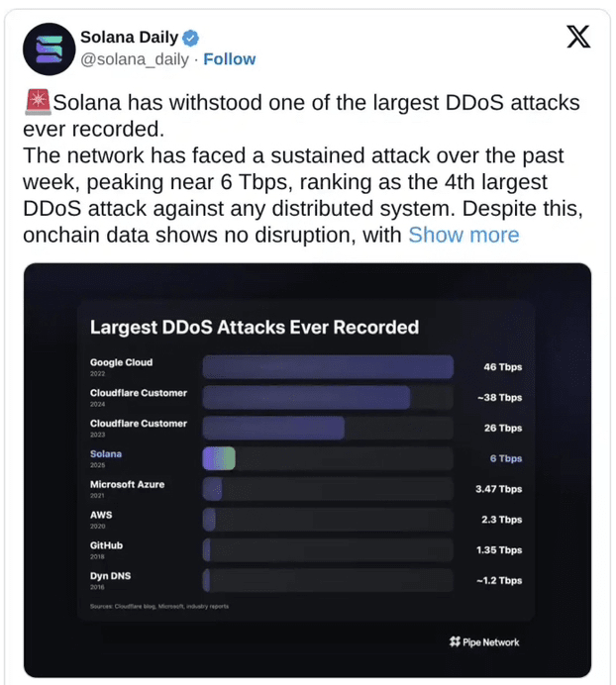Screen dimensions: 616x685
Task: Expand the tweet with Show more
Action: click(x=463, y=235)
